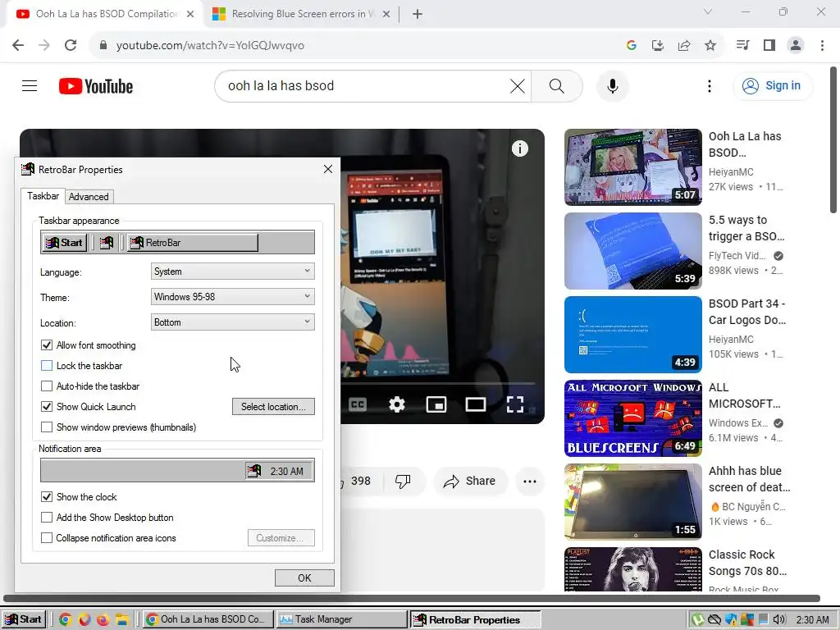
Task: Launch Firefox from the Quick Launch bar
Action: (x=103, y=620)
